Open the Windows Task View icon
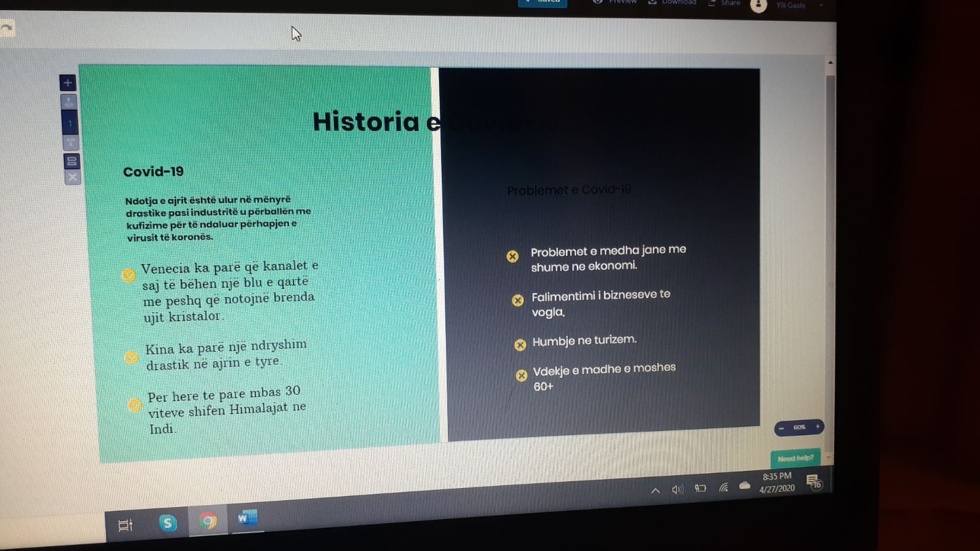Image resolution: width=980 pixels, height=551 pixels. (x=125, y=525)
